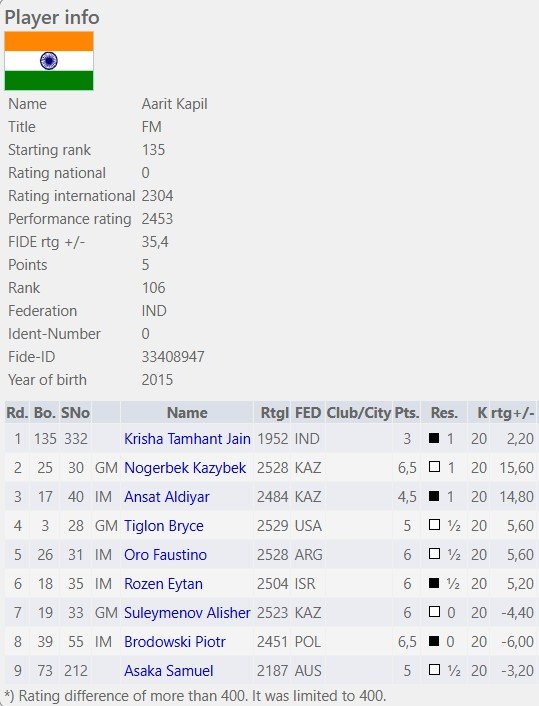The width and height of the screenshot is (539, 706).
Task: Click the black piece icon in round 8
Action: pos(434,641)
